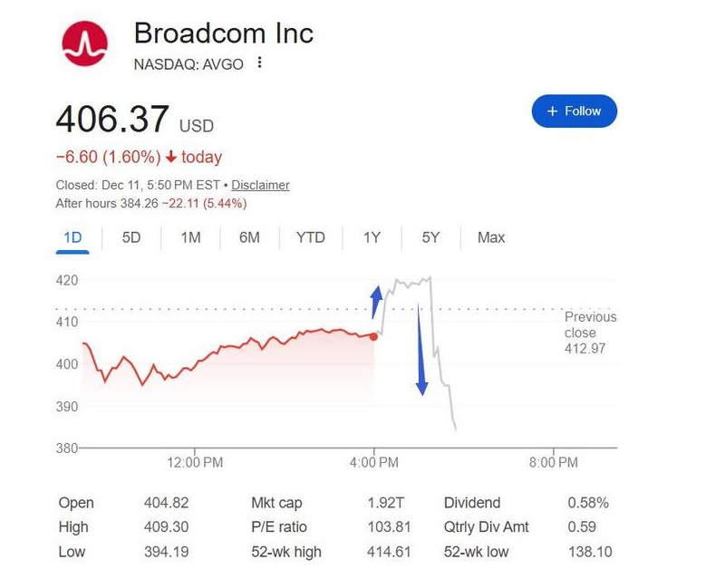Click the red closing-price dot on chart
This screenshot has width=725, height=588.
point(373,336)
